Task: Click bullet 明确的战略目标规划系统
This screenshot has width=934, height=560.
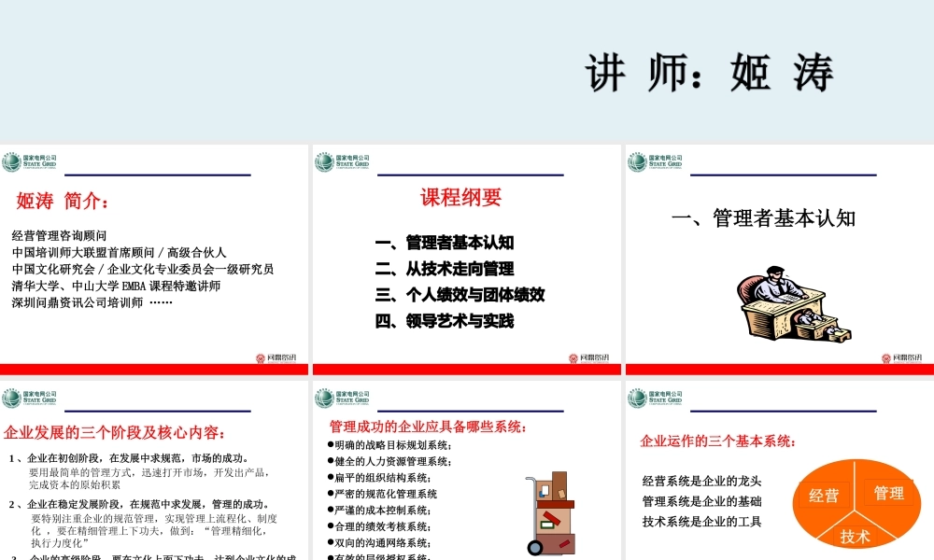Action: click(389, 445)
